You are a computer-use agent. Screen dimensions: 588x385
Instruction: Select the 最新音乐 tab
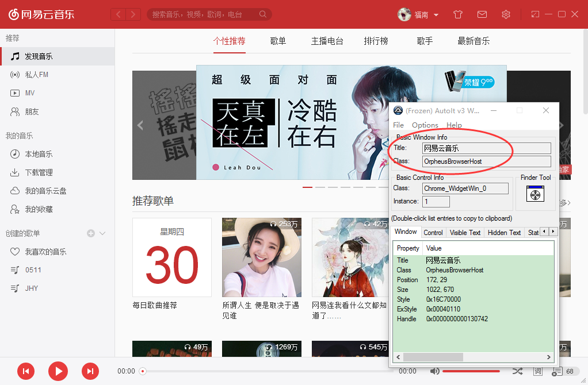click(474, 41)
